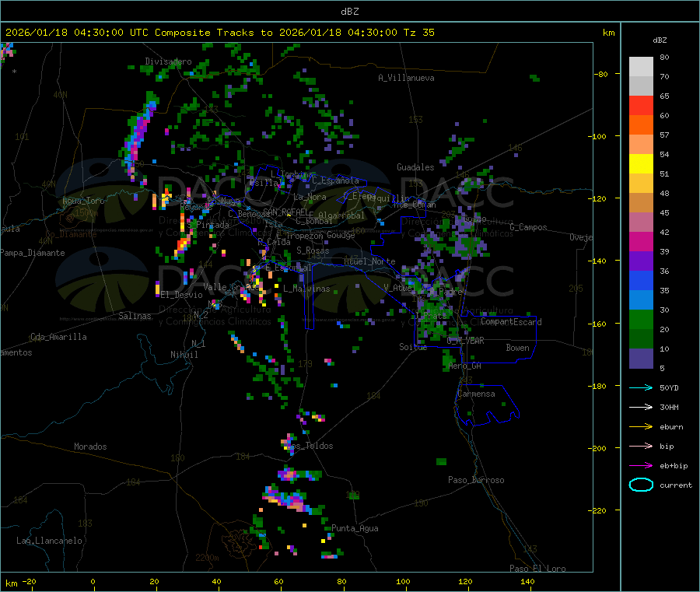Click the 'Nihuil' map label
The width and height of the screenshot is (700, 592).
click(184, 355)
